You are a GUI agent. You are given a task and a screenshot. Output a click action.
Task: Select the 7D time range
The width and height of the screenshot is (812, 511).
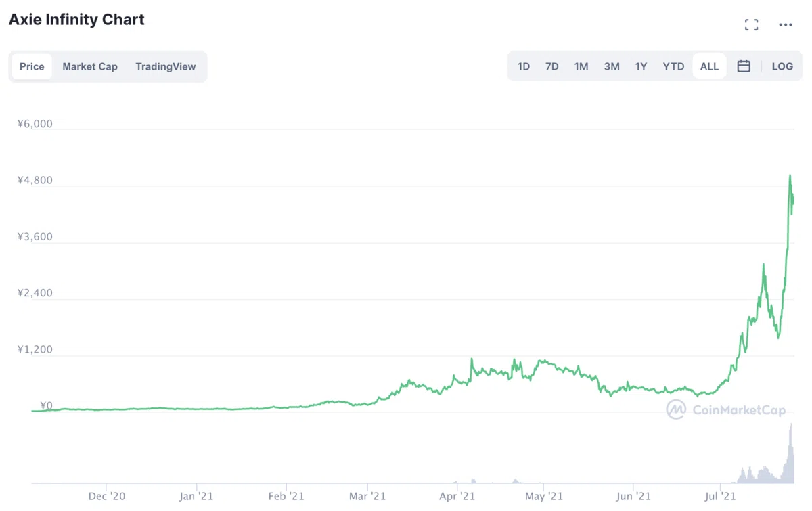(x=552, y=66)
